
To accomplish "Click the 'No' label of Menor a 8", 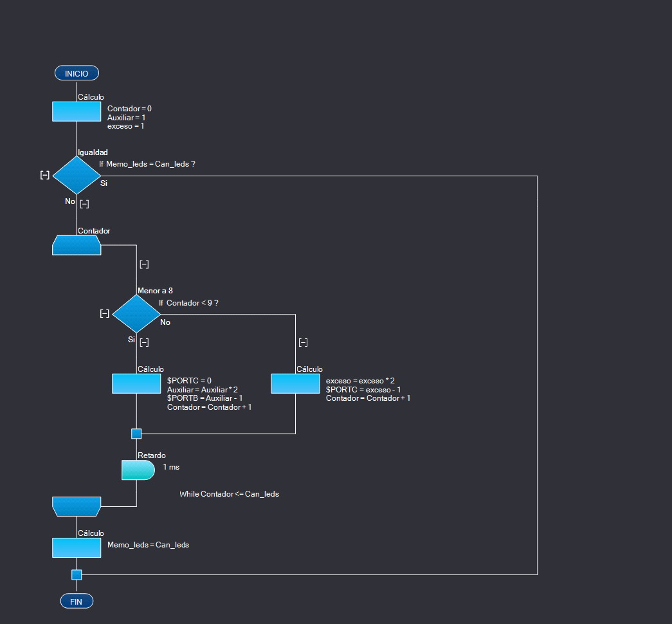I will point(165,322).
